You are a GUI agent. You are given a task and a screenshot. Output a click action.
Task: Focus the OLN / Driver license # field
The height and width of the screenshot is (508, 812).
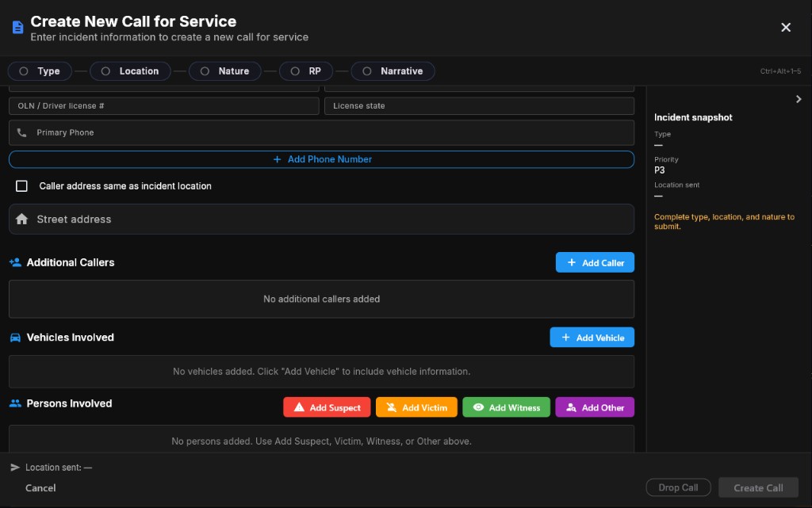(164, 105)
